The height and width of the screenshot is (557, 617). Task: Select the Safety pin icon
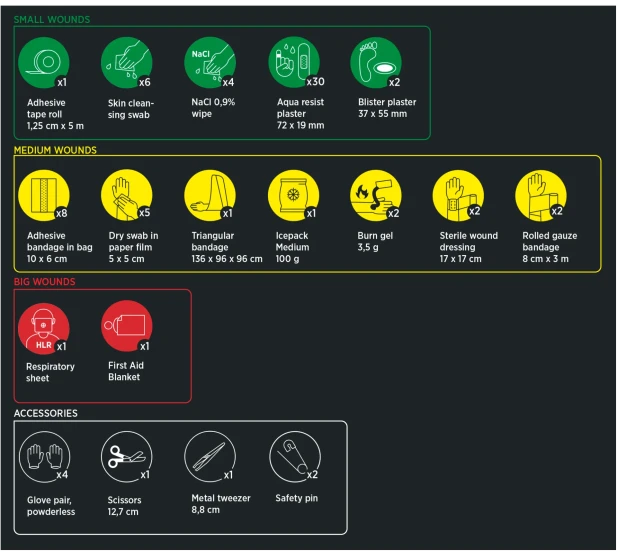pyautogui.click(x=294, y=458)
